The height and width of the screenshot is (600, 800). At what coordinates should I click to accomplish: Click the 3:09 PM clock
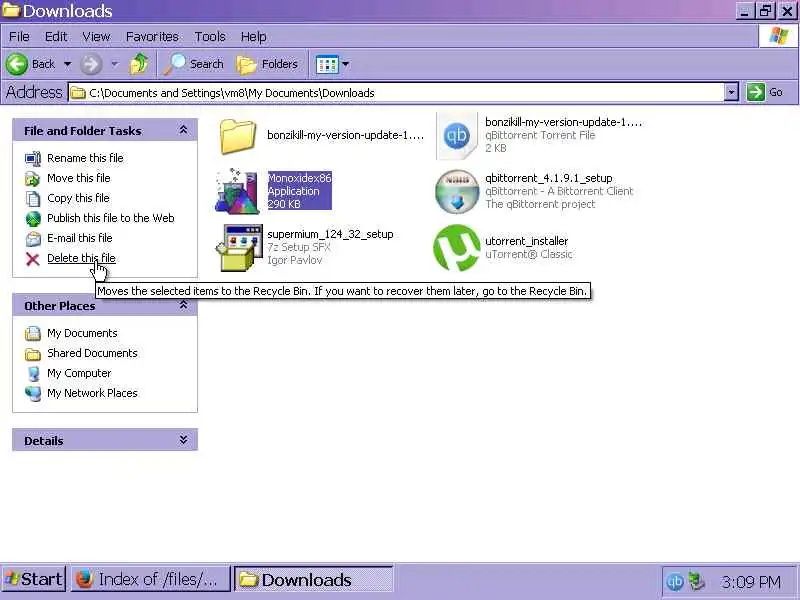(751, 582)
